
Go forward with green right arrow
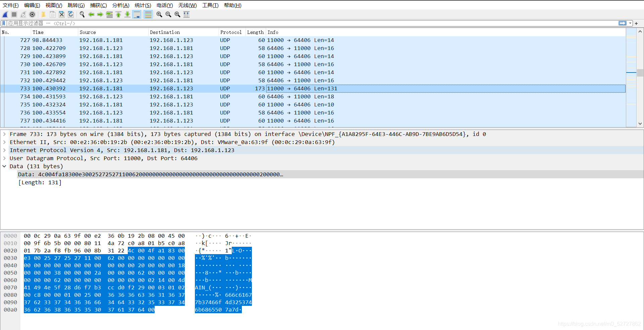tap(100, 14)
